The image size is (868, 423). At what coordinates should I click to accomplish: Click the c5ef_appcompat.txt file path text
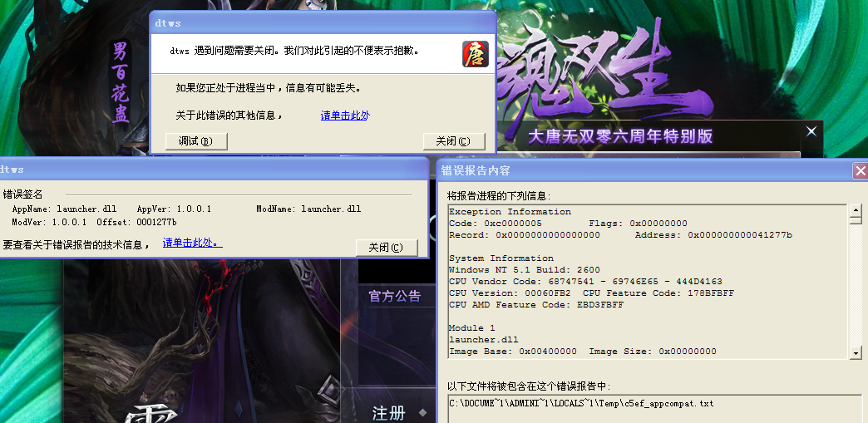pos(581,404)
